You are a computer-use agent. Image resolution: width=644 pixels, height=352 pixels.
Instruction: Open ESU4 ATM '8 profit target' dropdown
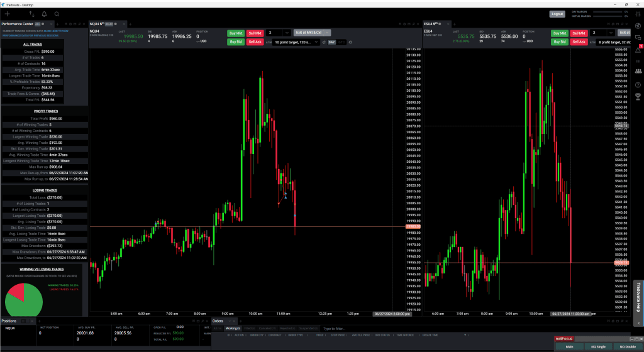pos(614,42)
